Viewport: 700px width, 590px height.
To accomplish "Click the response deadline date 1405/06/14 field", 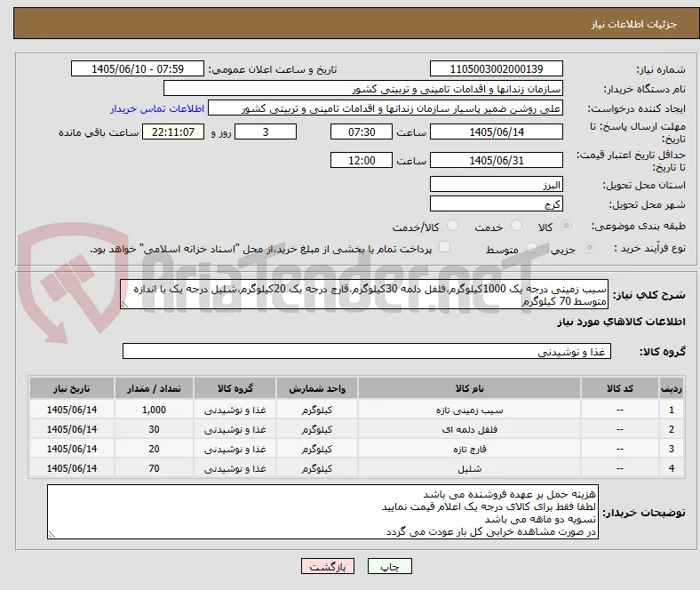I will pos(497,132).
